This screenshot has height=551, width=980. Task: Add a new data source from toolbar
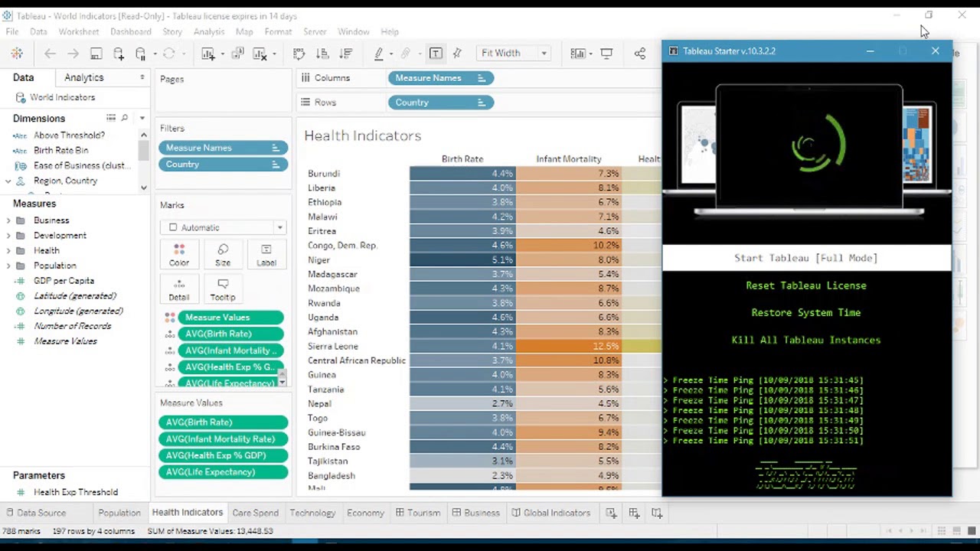119,54
